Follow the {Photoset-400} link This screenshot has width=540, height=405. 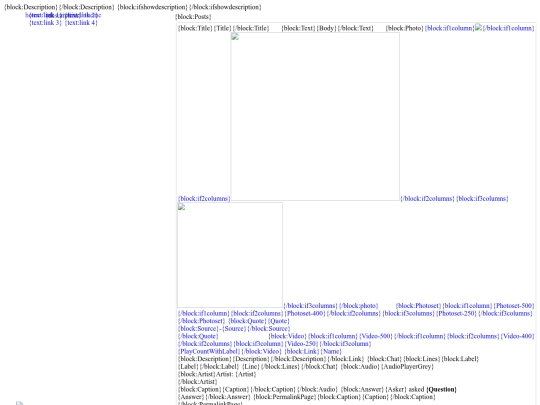pyautogui.click(x=304, y=313)
